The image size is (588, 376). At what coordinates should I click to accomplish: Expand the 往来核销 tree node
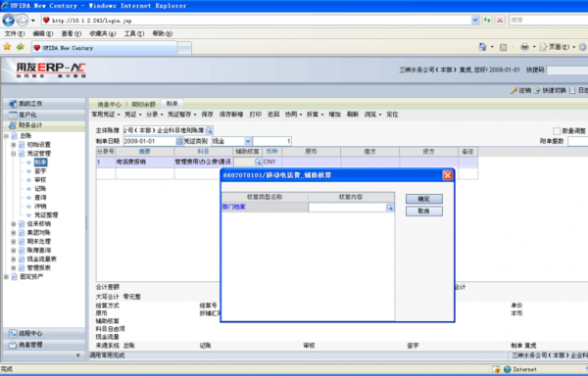click(x=14, y=224)
